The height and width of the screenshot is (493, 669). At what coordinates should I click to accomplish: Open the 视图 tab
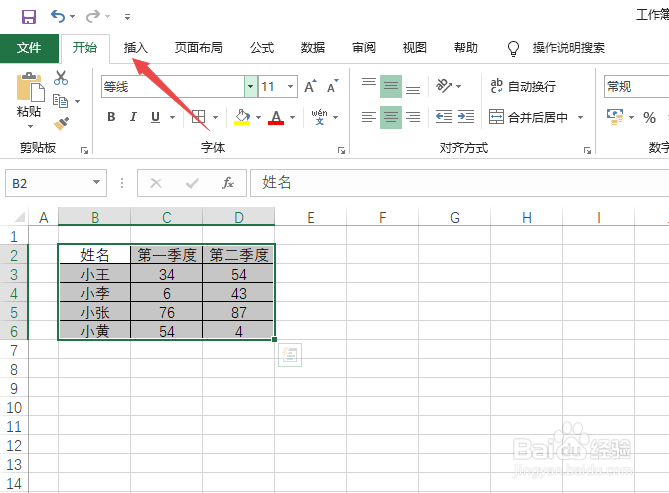[415, 47]
